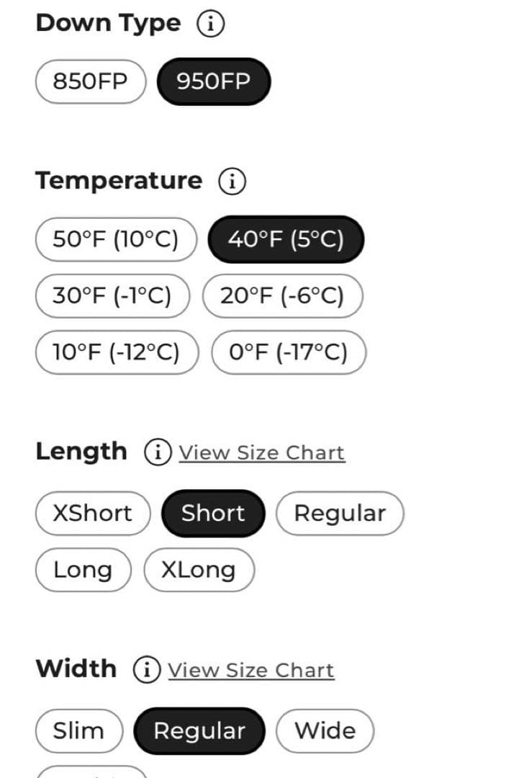This screenshot has height=778, width=532.
Task: Open the Length View Size Chart link
Action: pos(262,453)
